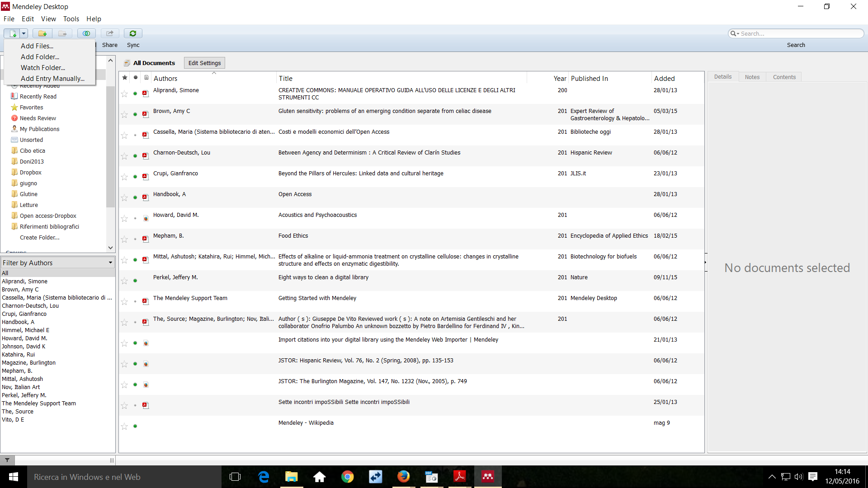The image size is (868, 488).
Task: Click the Mendeley Desktop app icon taskbar
Action: pos(488,477)
